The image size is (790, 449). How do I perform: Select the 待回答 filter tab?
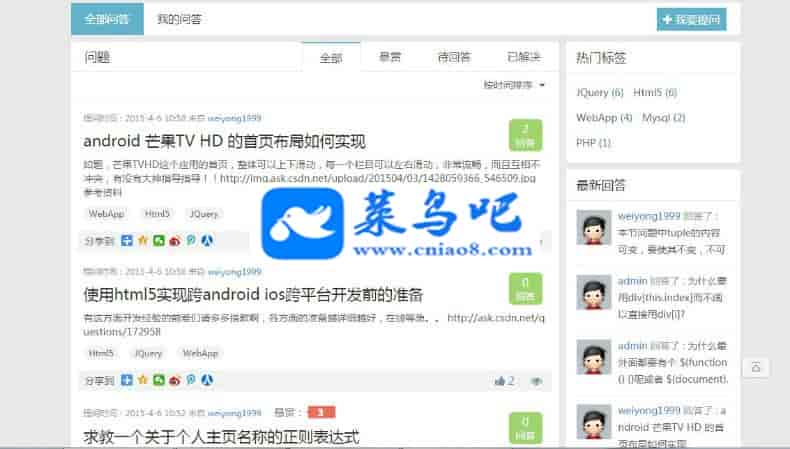coord(454,57)
